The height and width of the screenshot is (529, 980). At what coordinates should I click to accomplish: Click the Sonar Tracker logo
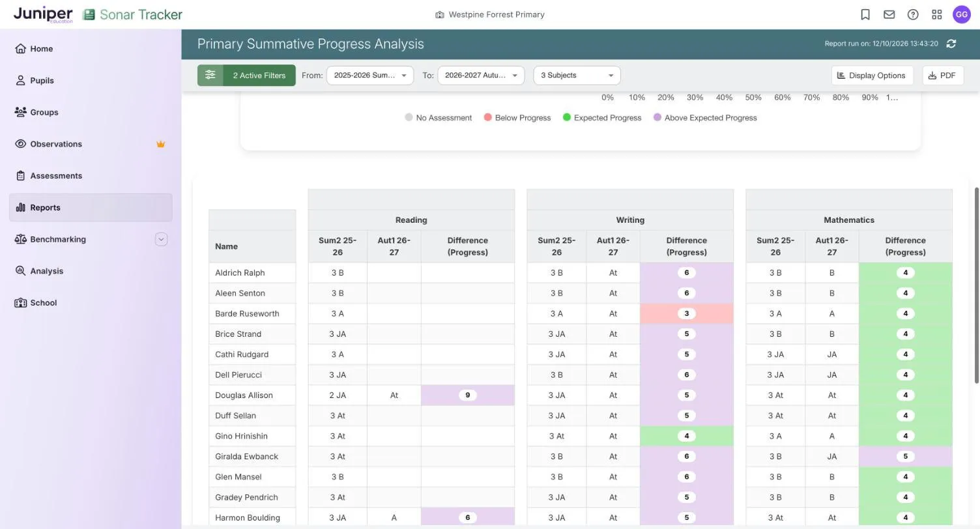133,14
